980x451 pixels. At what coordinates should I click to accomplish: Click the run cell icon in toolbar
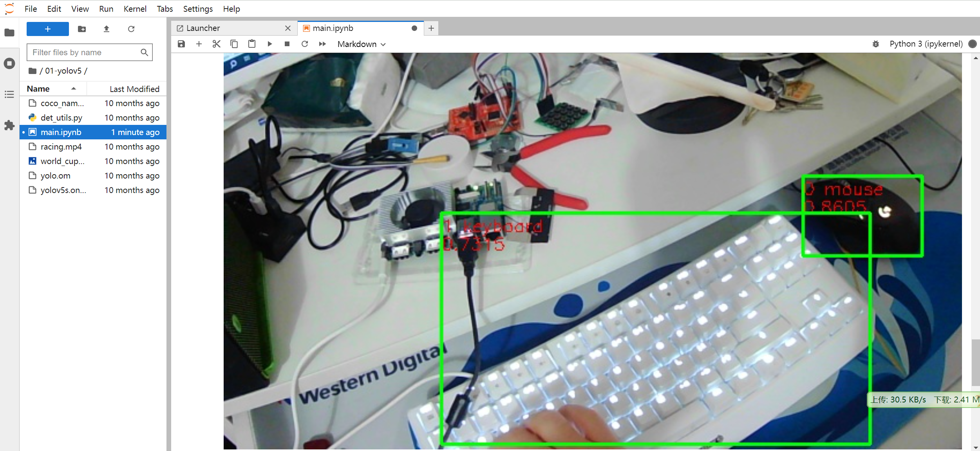click(x=269, y=44)
